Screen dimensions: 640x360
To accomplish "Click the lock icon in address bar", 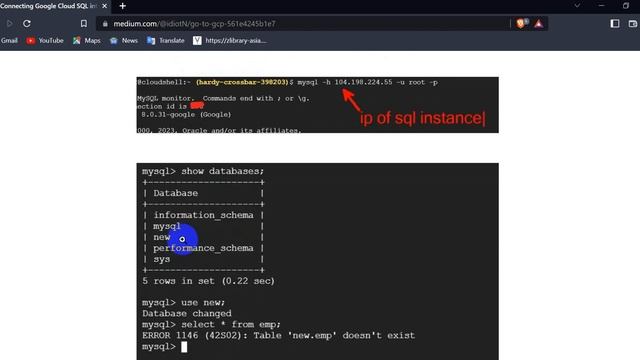I will click(x=105, y=24).
